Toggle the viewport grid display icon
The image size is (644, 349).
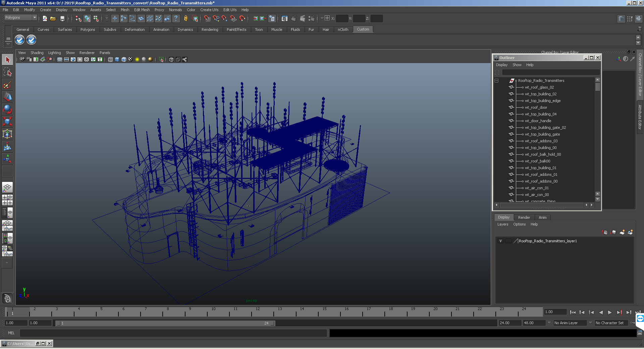coord(60,59)
